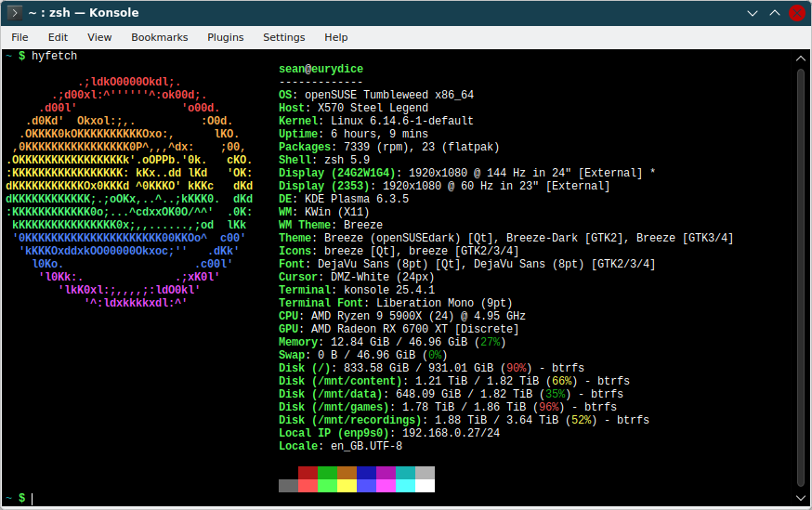Screen dimensions: 812x510
Task: Click the 'X570 Steel Legend' host value
Action: point(373,108)
